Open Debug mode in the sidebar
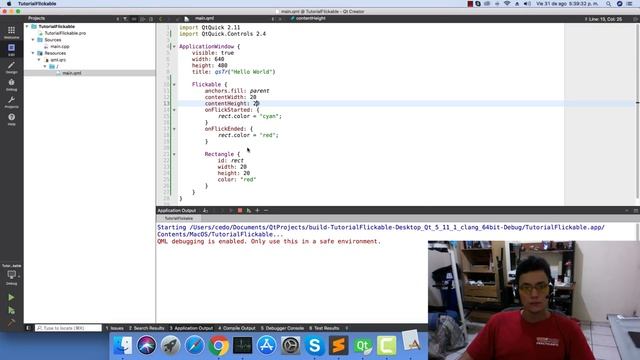This screenshot has height=360, width=640. 11,84
